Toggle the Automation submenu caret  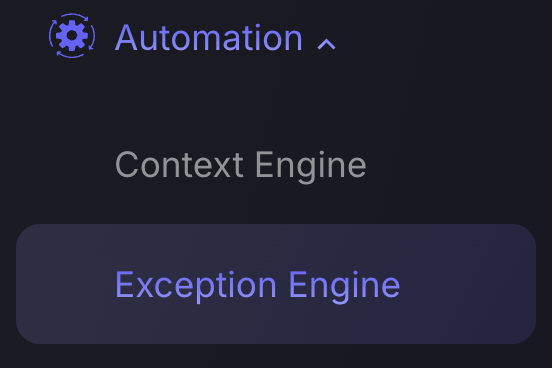326,44
